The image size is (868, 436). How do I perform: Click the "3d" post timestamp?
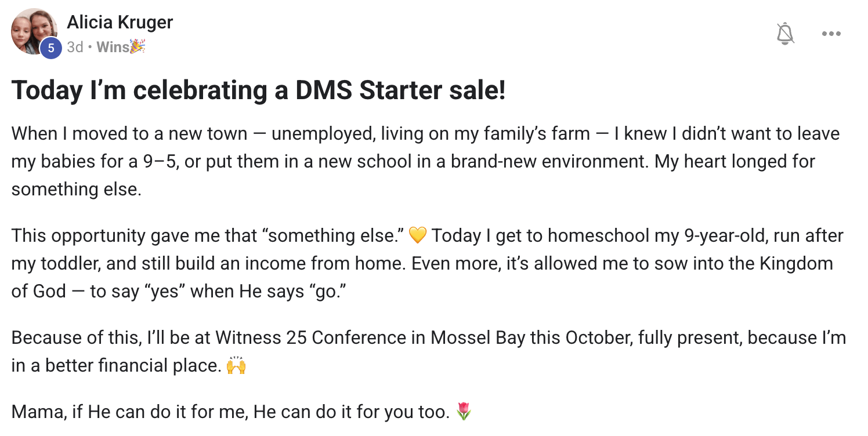click(x=75, y=47)
